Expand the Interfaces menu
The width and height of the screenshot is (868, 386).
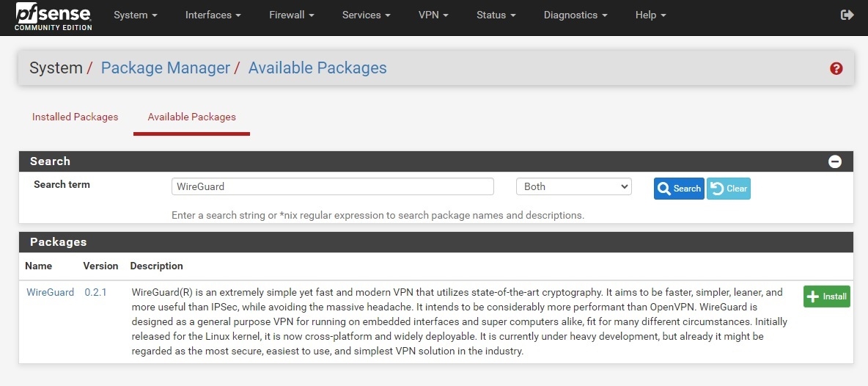(213, 15)
